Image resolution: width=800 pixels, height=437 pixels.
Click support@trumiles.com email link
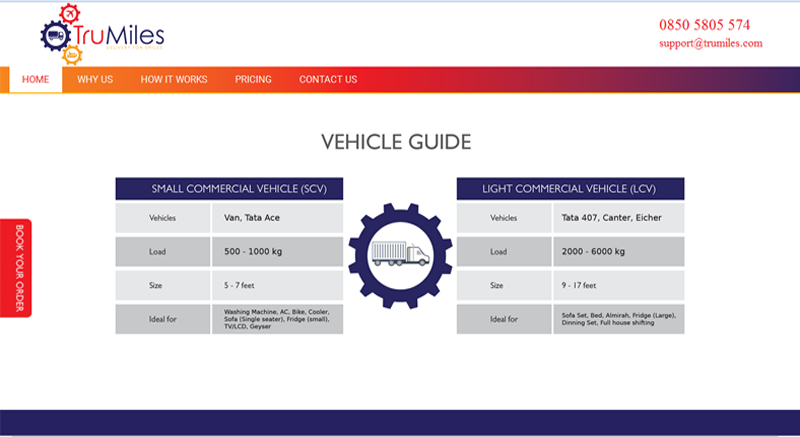[x=711, y=43]
